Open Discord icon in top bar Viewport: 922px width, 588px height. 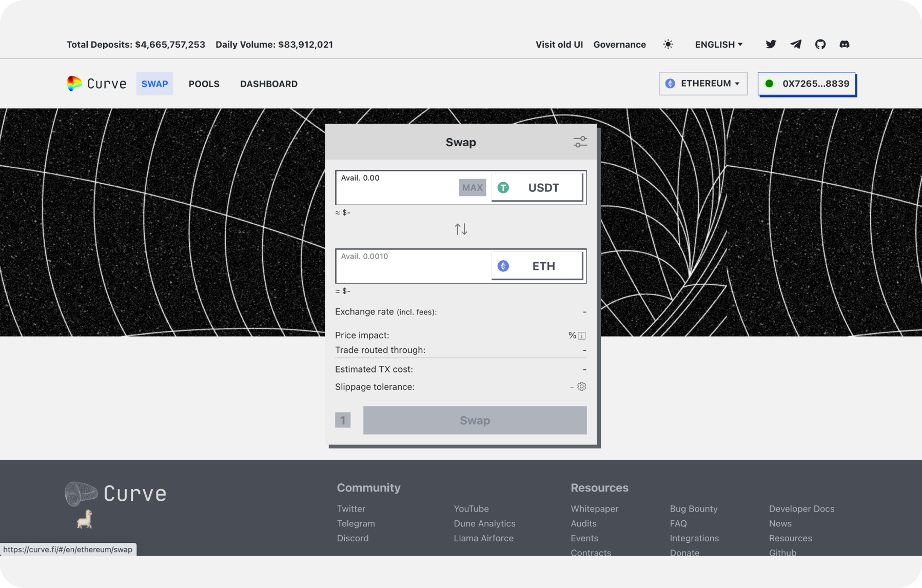point(845,44)
